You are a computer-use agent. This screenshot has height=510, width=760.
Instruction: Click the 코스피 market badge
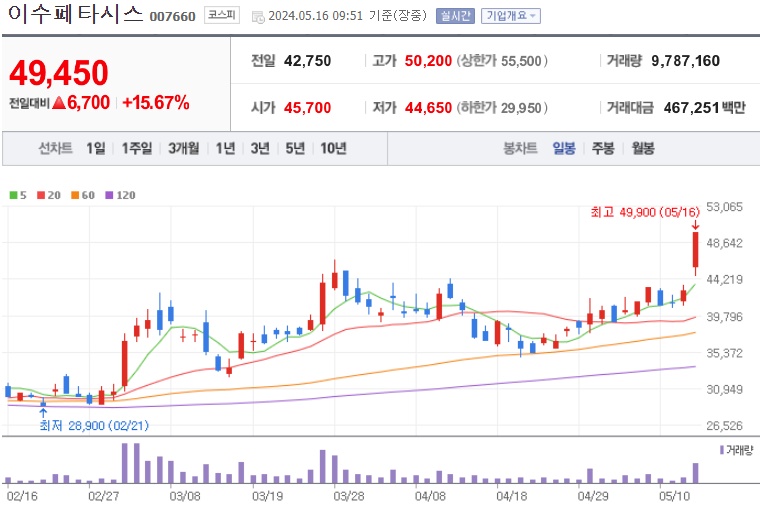[x=222, y=15]
